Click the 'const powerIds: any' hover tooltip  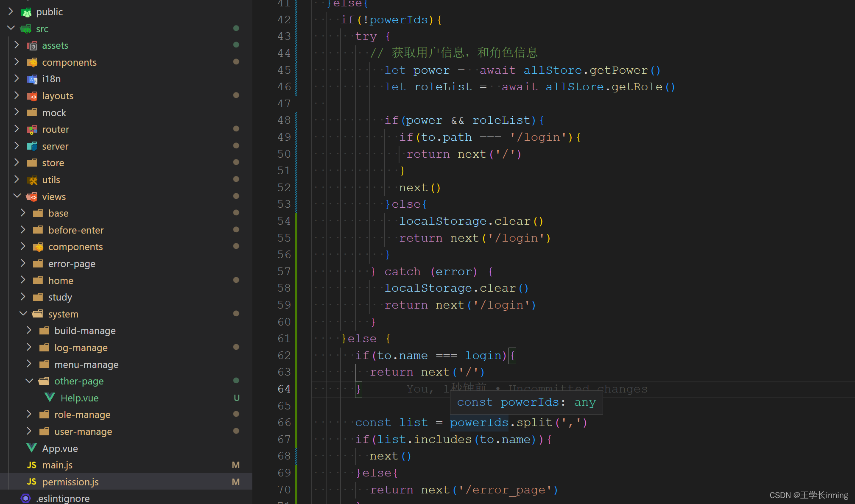click(526, 402)
